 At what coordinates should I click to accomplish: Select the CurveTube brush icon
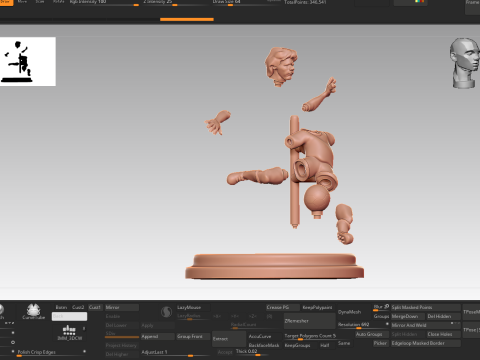point(33,312)
